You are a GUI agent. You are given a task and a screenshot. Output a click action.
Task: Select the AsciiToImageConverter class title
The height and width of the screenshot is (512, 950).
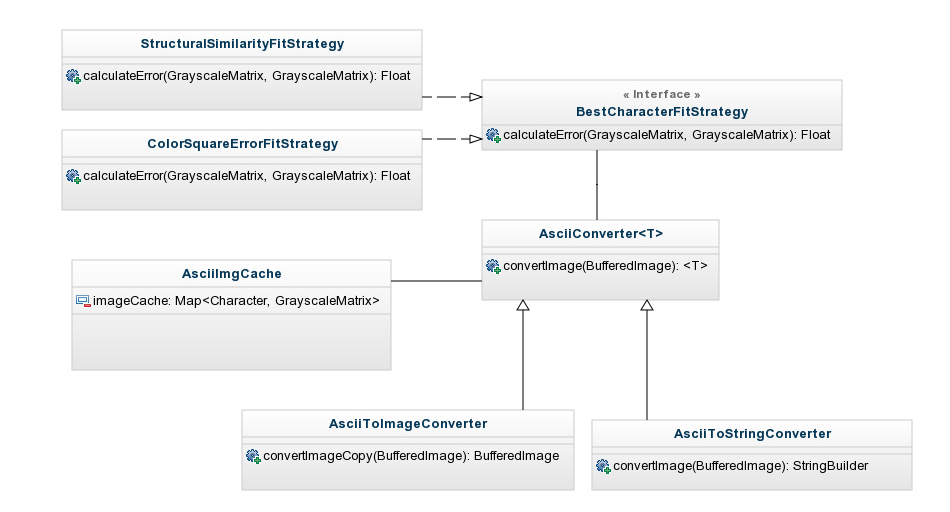[x=408, y=424]
